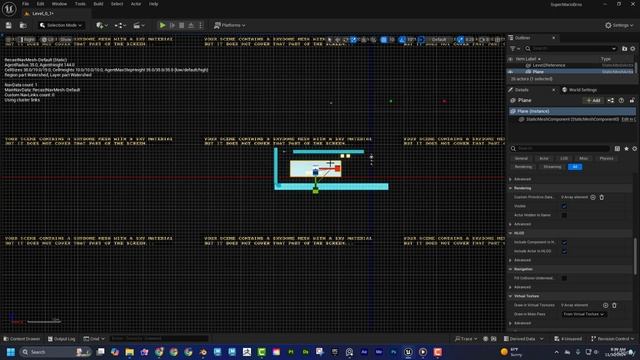Open the From Virtual Texture dropdown
640x360 pixels.
coord(584,314)
